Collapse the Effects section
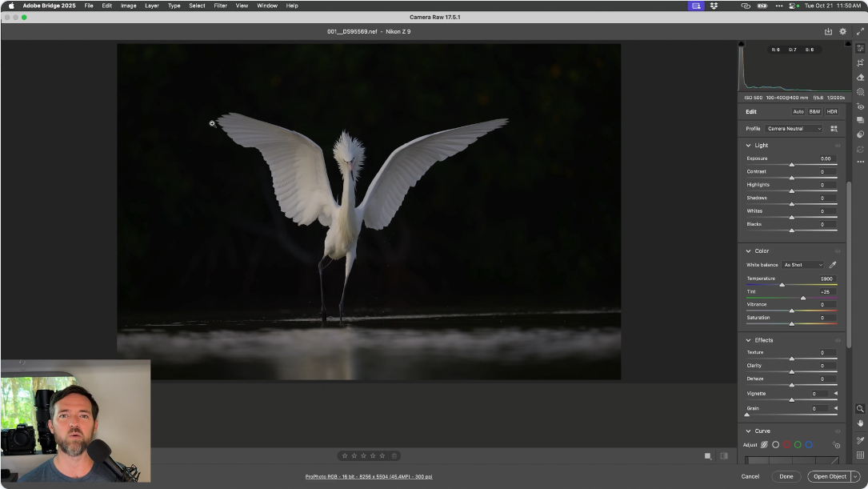The width and height of the screenshot is (868, 489). point(749,340)
